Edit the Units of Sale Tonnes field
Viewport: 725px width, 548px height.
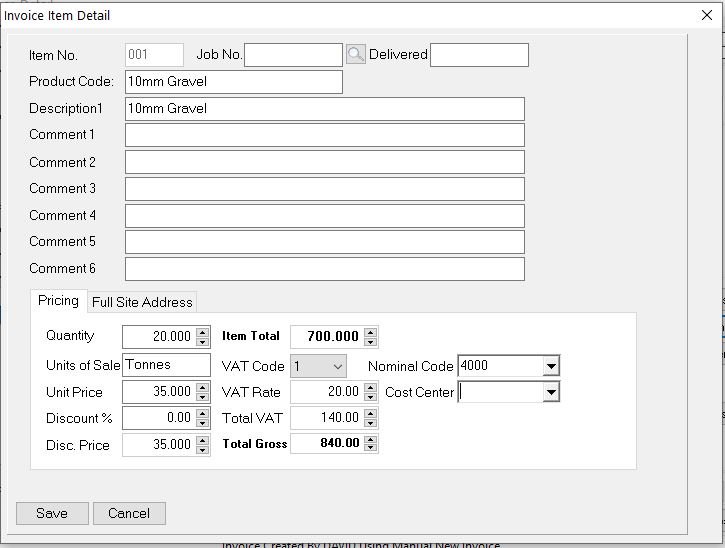(x=166, y=365)
